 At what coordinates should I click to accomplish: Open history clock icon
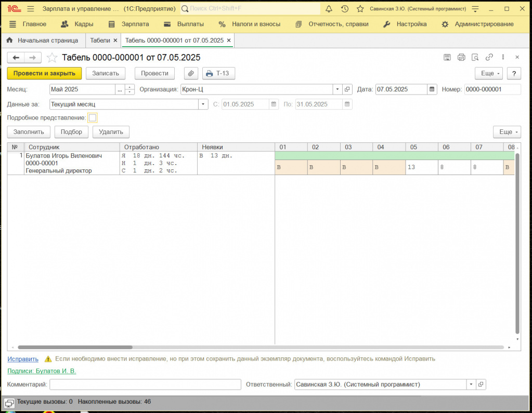click(345, 9)
